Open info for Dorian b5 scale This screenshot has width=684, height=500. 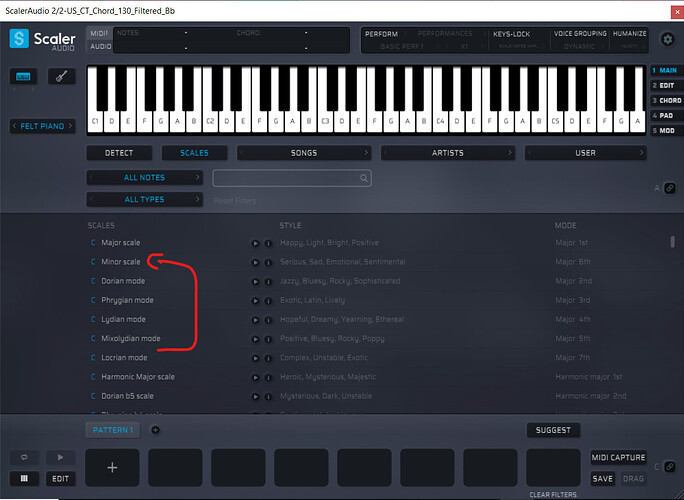[268, 397]
